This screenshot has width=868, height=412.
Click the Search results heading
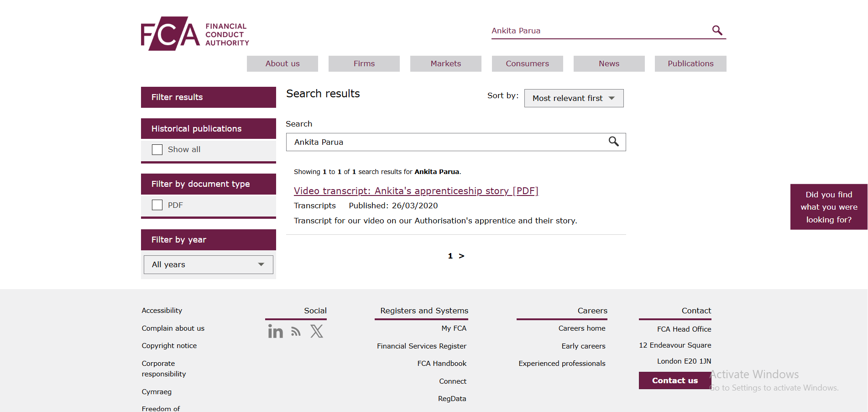pyautogui.click(x=323, y=94)
